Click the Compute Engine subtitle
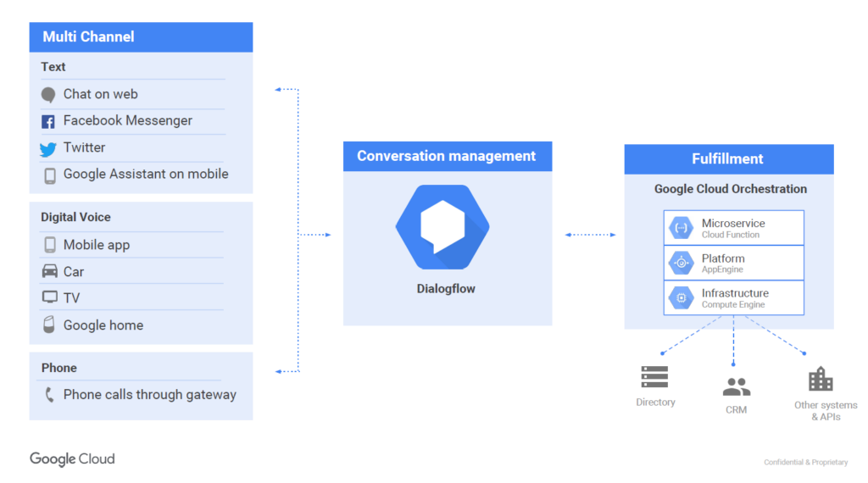Viewport: 868px width, 483px height. point(733,305)
